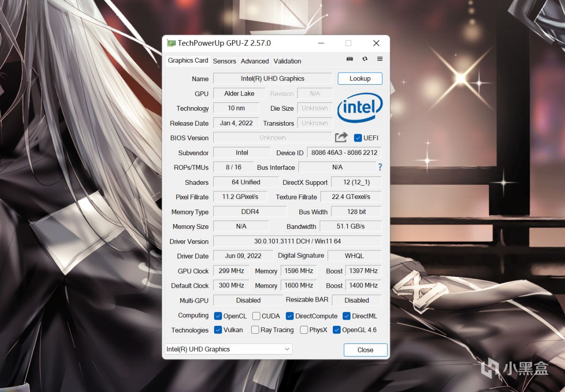
Task: Click the Driver Version field 30.0.101.3111
Action: click(x=298, y=241)
